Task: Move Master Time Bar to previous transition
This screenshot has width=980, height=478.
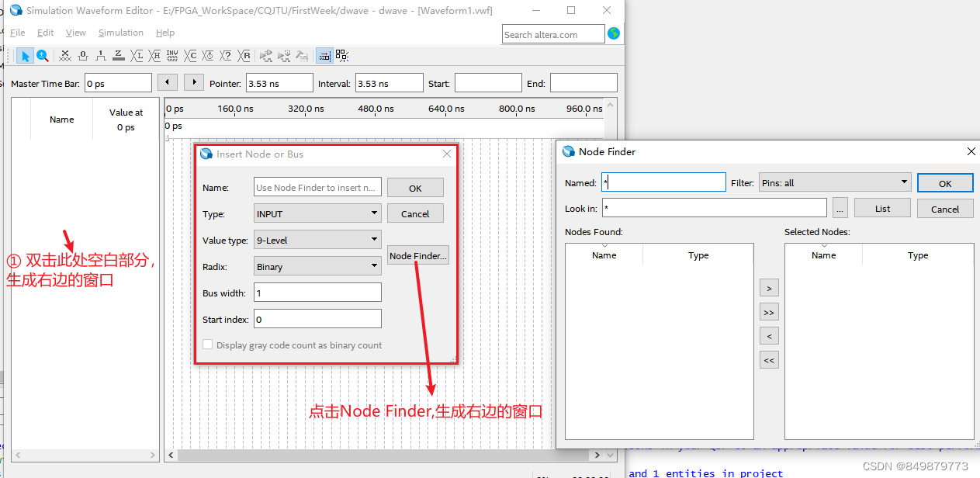Action: coord(168,82)
